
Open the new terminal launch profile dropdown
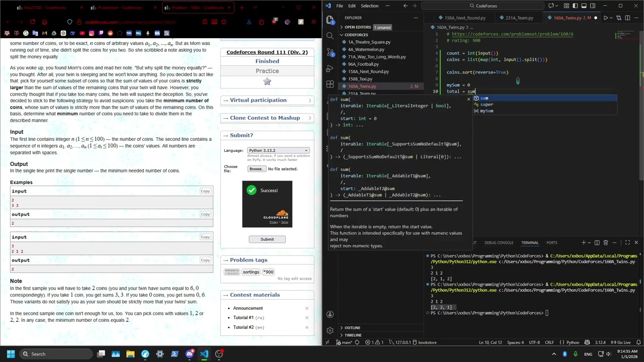pyautogui.click(x=590, y=242)
